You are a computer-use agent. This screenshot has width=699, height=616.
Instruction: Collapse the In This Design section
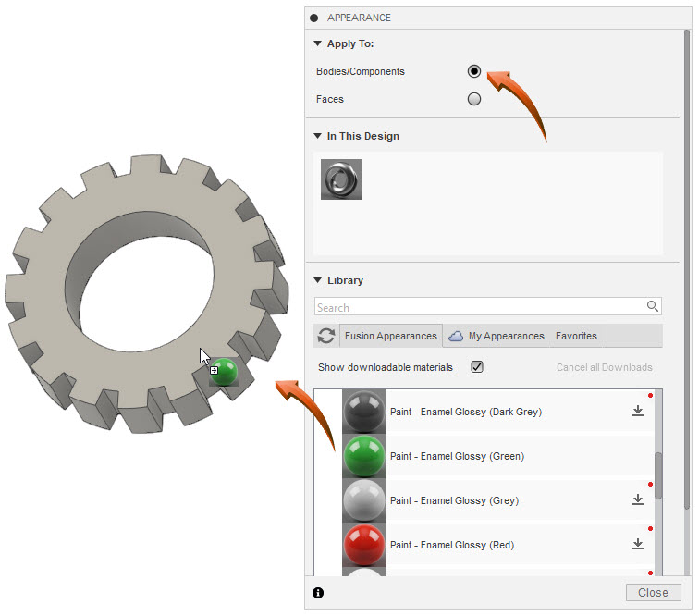[318, 136]
